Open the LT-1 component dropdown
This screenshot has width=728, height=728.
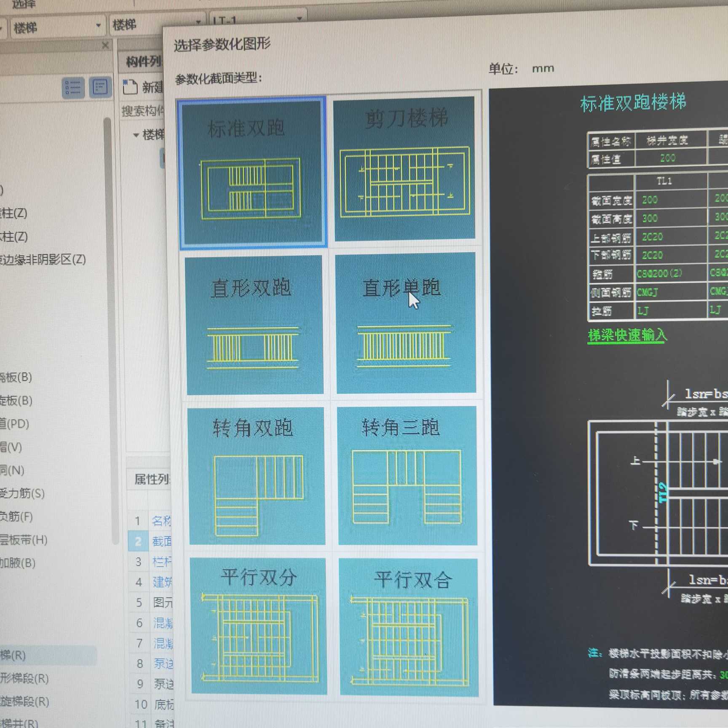(257, 20)
